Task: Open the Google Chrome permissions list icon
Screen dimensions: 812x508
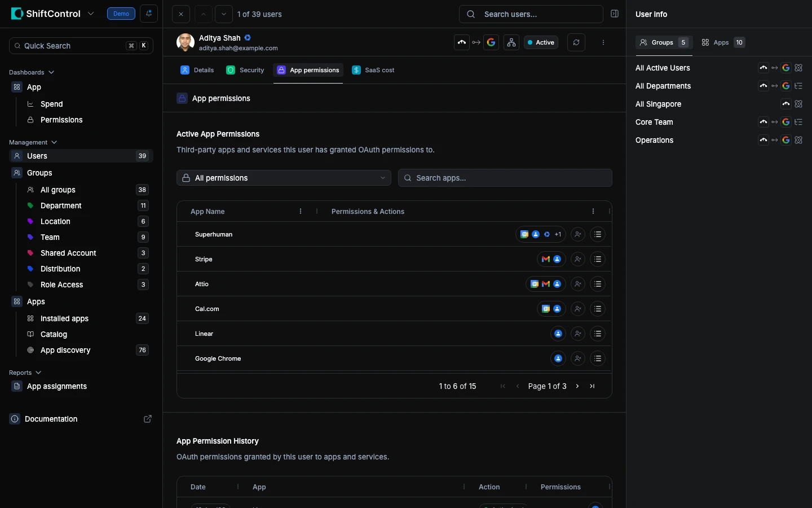Action: tap(598, 358)
